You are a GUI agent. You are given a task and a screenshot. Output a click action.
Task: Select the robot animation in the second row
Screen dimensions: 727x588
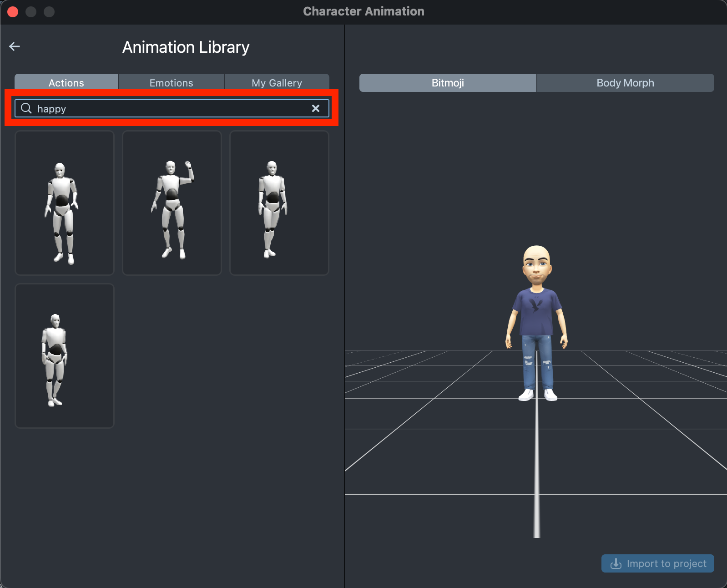(65, 356)
